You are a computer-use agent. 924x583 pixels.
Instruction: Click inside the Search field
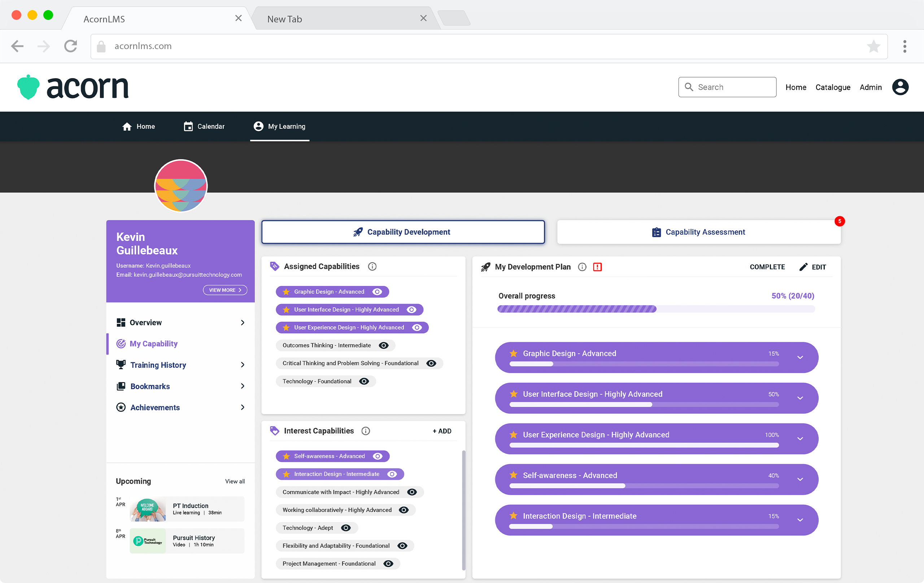click(727, 87)
